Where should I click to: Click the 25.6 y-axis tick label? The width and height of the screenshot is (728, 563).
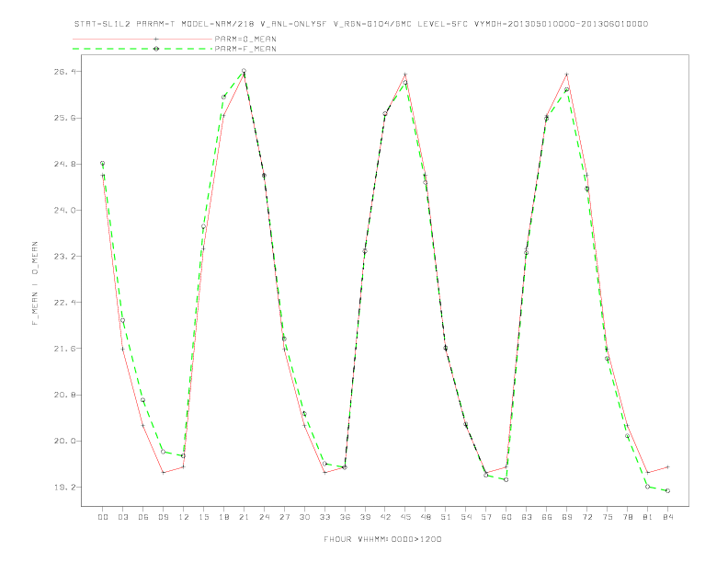[64, 118]
